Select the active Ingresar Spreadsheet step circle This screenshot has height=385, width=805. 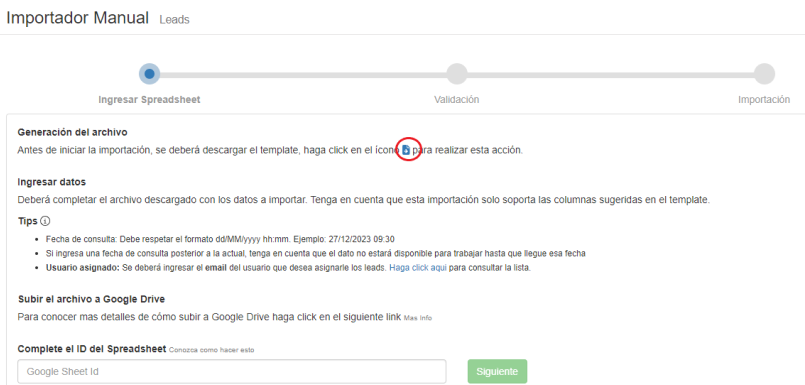[x=149, y=74]
